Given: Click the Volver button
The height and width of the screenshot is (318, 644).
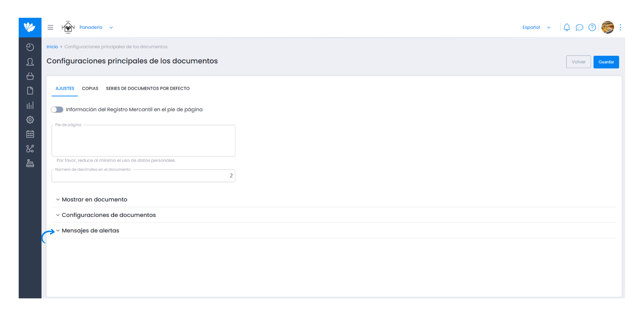Looking at the screenshot, I should click(578, 62).
